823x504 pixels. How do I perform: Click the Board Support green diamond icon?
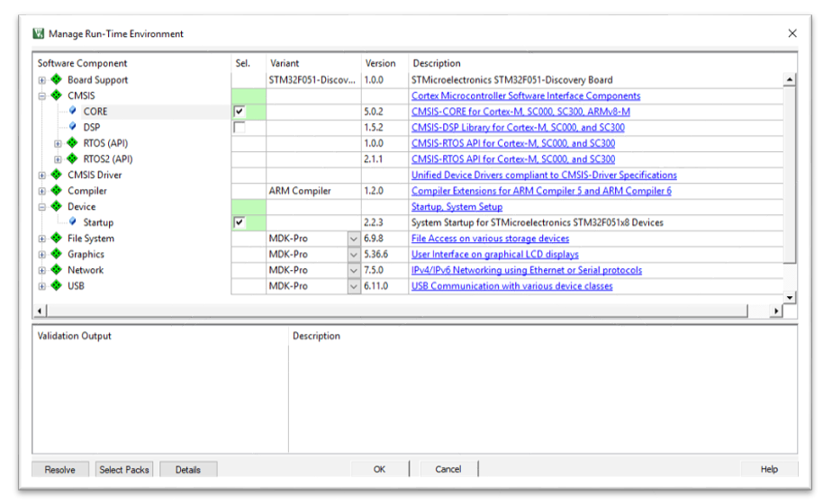point(57,80)
